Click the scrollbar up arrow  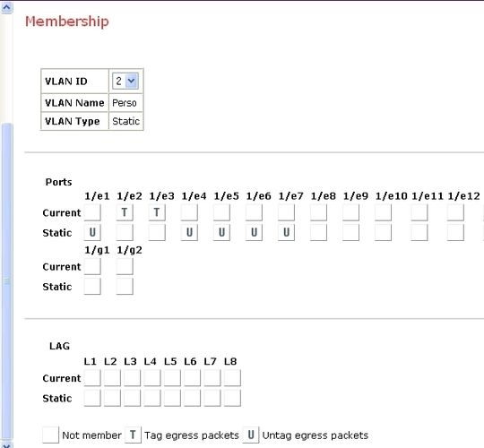[x=7, y=7]
